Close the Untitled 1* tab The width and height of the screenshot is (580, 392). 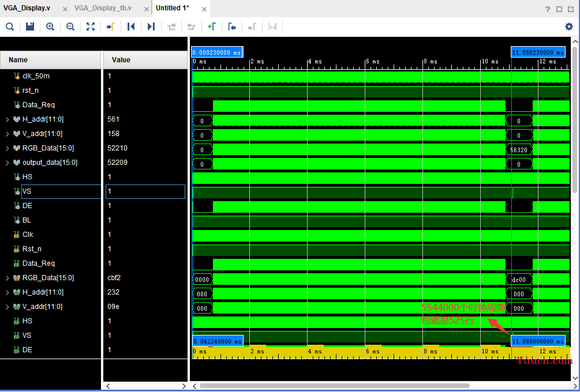204,9
